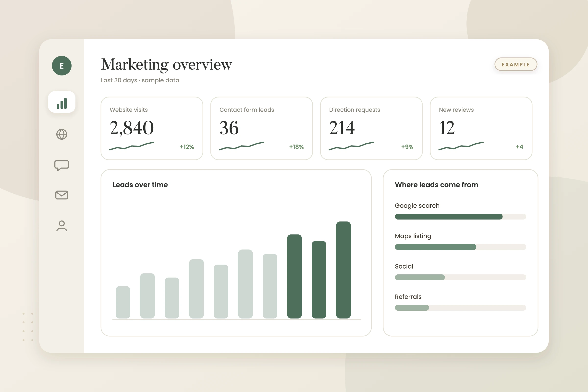The width and height of the screenshot is (588, 392).
Task: Click the Contact form leads label
Action: (247, 110)
